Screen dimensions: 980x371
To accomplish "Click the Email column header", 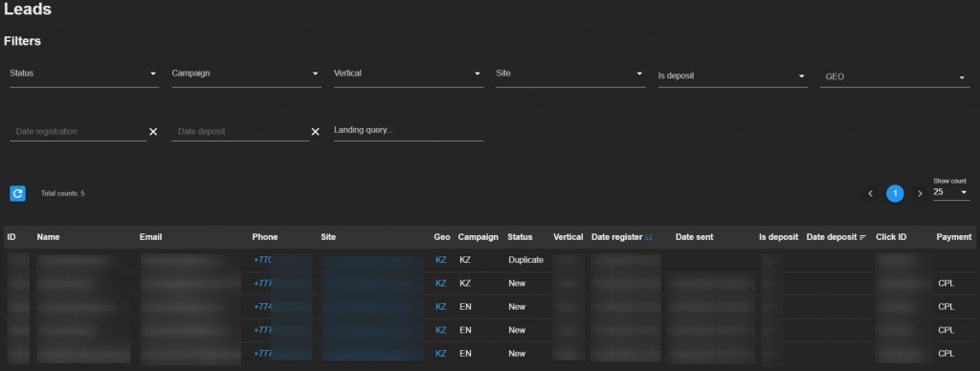I will point(150,237).
